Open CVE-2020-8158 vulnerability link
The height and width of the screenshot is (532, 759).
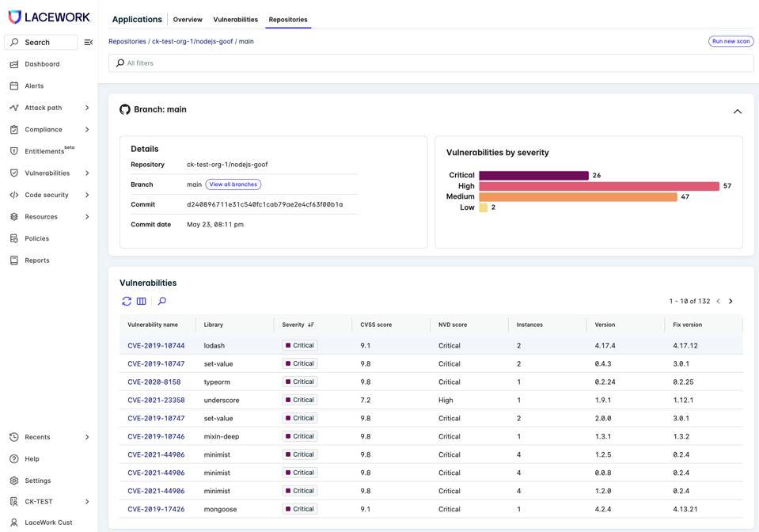(154, 382)
